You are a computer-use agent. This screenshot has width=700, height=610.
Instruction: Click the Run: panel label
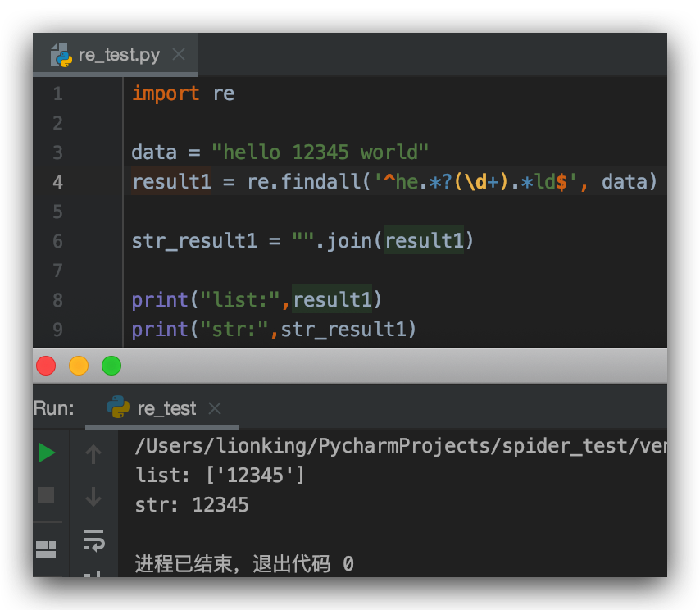[54, 408]
